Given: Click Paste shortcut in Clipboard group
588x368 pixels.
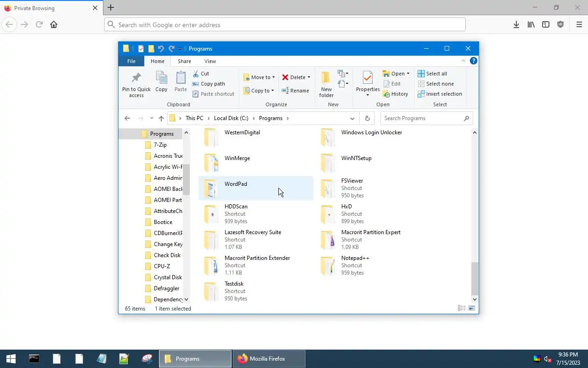Looking at the screenshot, I should click(x=213, y=94).
